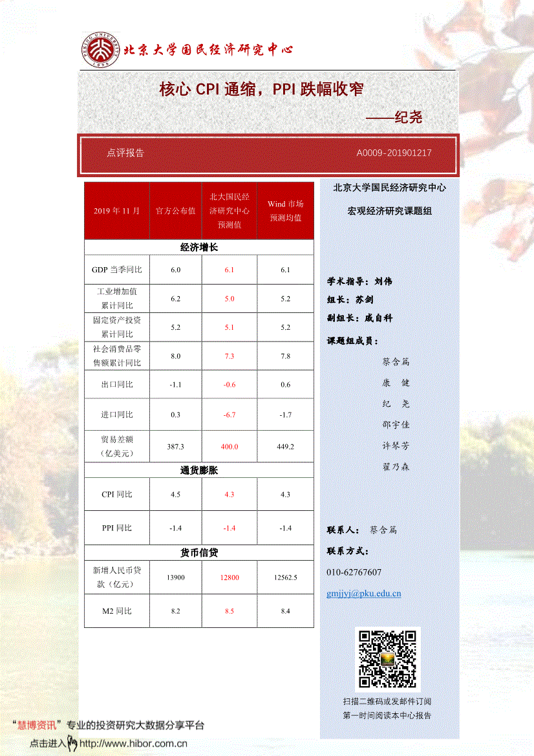Viewport: 534px width, 756px height.
Task: Select the title 核心 CPI 通缩，PPI 跌幅收窄
Action: [261, 89]
